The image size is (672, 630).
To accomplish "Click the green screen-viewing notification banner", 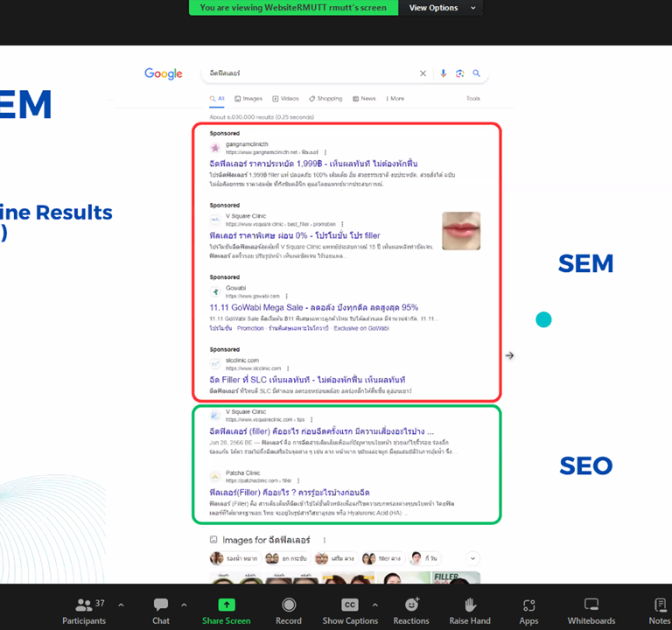I will click(x=294, y=8).
